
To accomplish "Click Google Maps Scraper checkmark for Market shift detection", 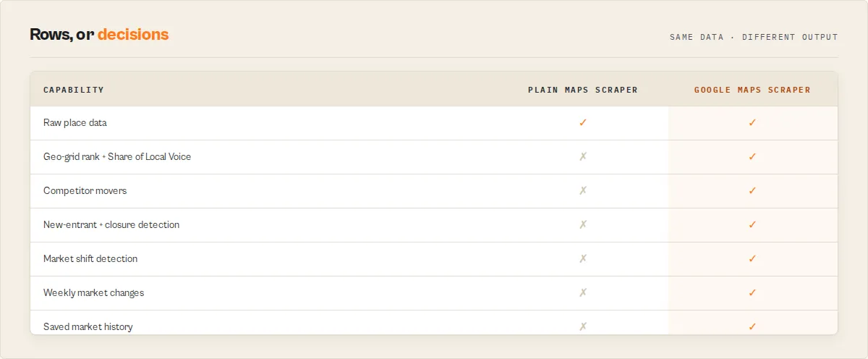I will point(752,258).
